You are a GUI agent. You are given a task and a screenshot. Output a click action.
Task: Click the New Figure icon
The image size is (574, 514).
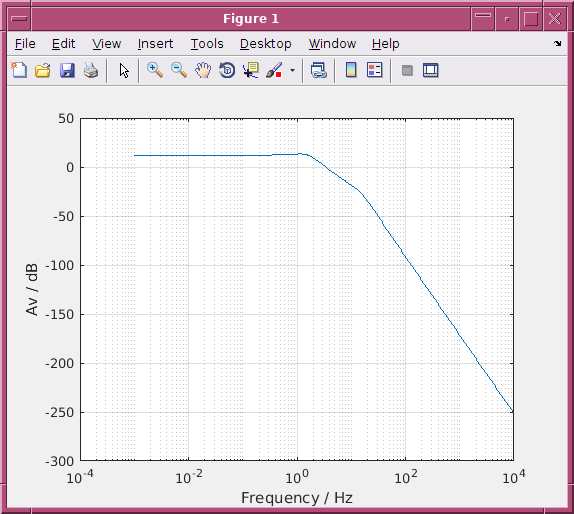click(x=19, y=70)
